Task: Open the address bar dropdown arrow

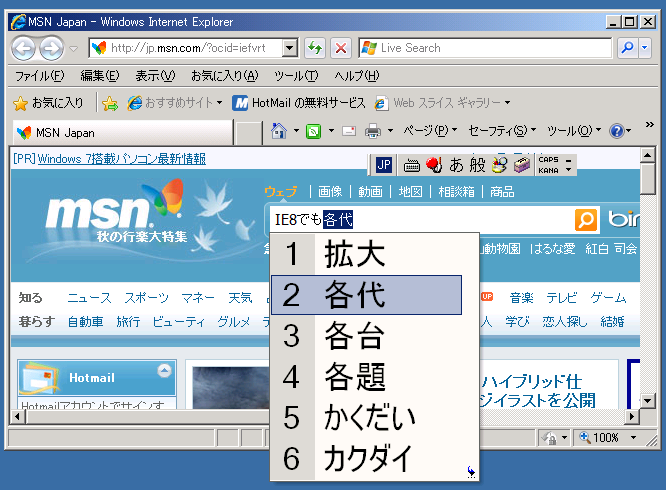Action: pos(289,48)
